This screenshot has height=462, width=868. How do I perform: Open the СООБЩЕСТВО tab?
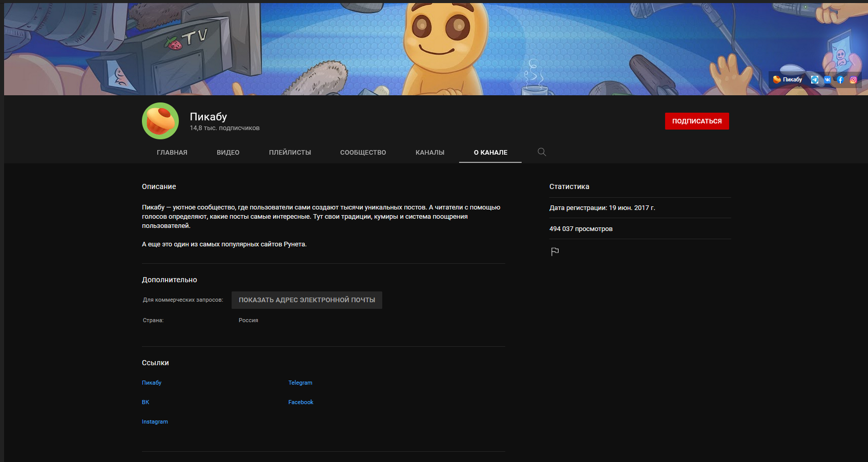click(x=363, y=153)
